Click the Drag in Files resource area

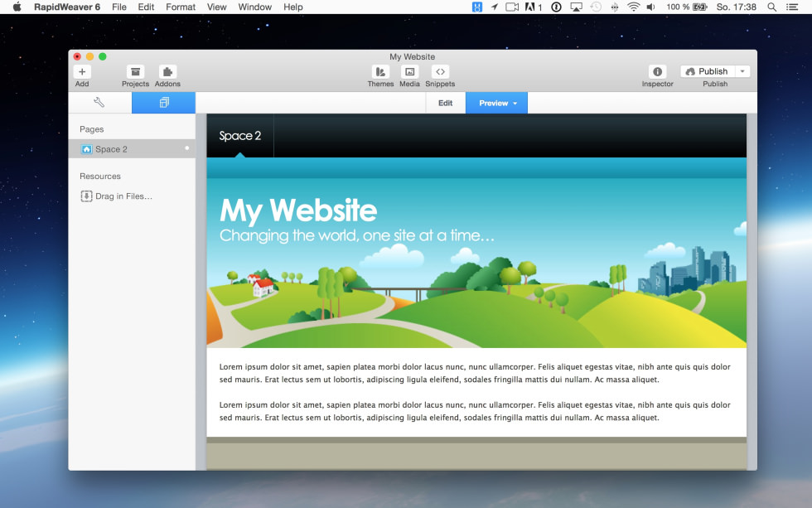(x=117, y=196)
